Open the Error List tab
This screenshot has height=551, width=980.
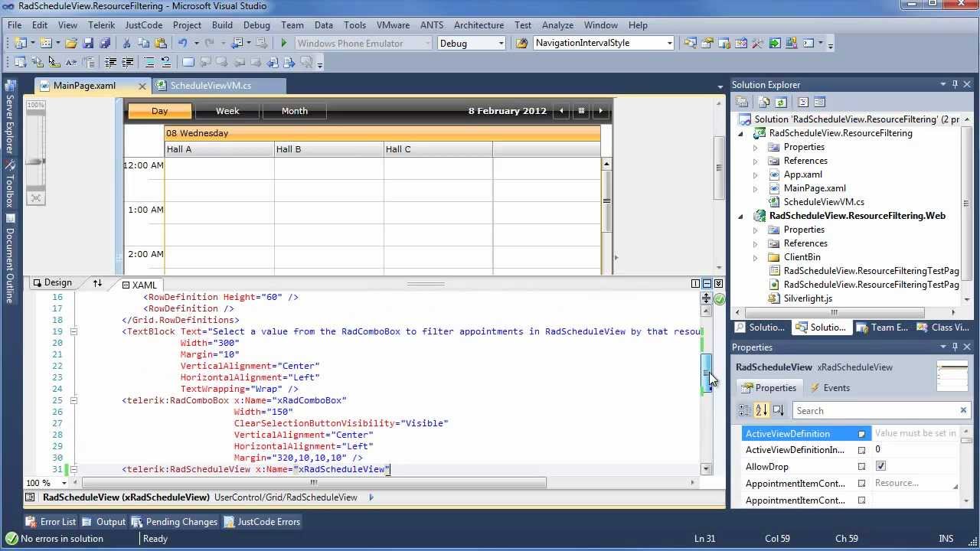click(x=51, y=522)
